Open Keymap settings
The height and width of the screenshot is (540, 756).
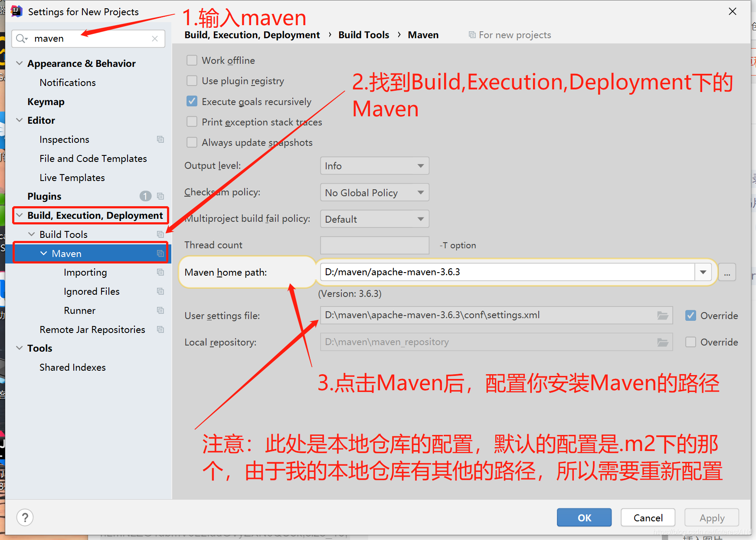pos(46,102)
